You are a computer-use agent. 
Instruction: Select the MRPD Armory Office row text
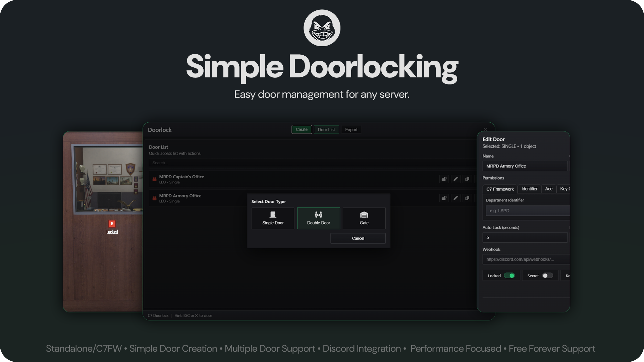[x=180, y=196]
